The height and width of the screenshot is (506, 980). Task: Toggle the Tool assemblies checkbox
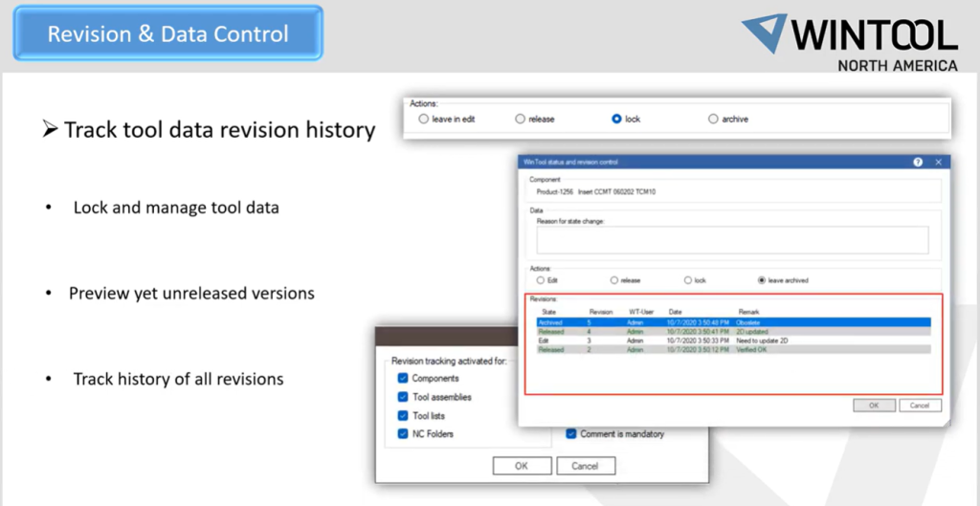402,397
